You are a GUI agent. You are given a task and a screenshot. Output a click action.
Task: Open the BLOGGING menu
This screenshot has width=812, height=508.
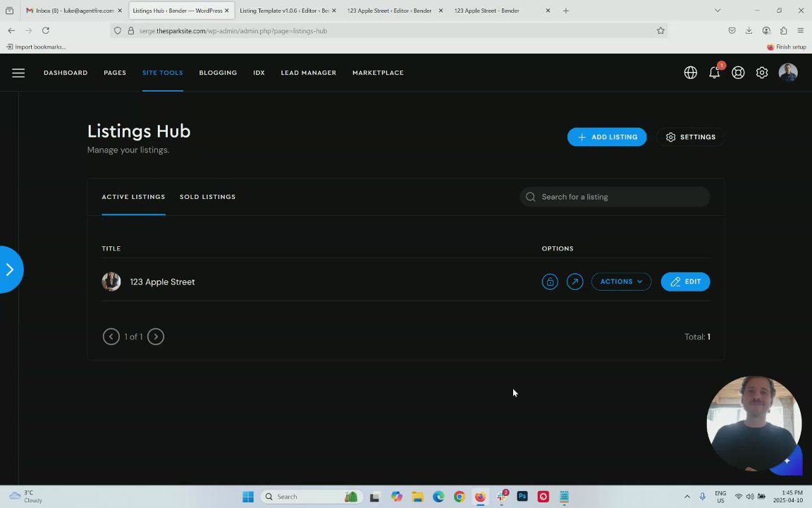coord(218,73)
